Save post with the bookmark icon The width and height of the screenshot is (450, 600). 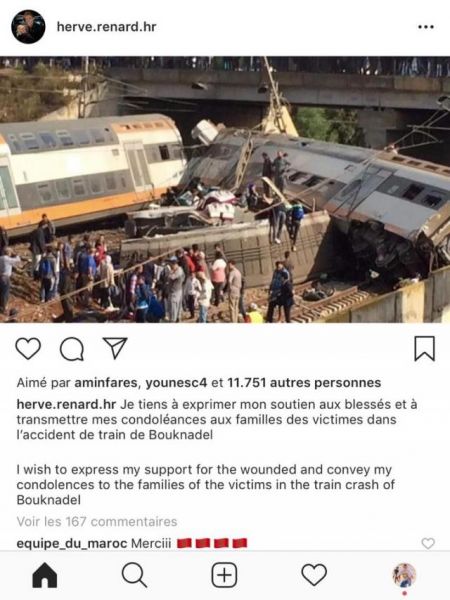tap(425, 348)
